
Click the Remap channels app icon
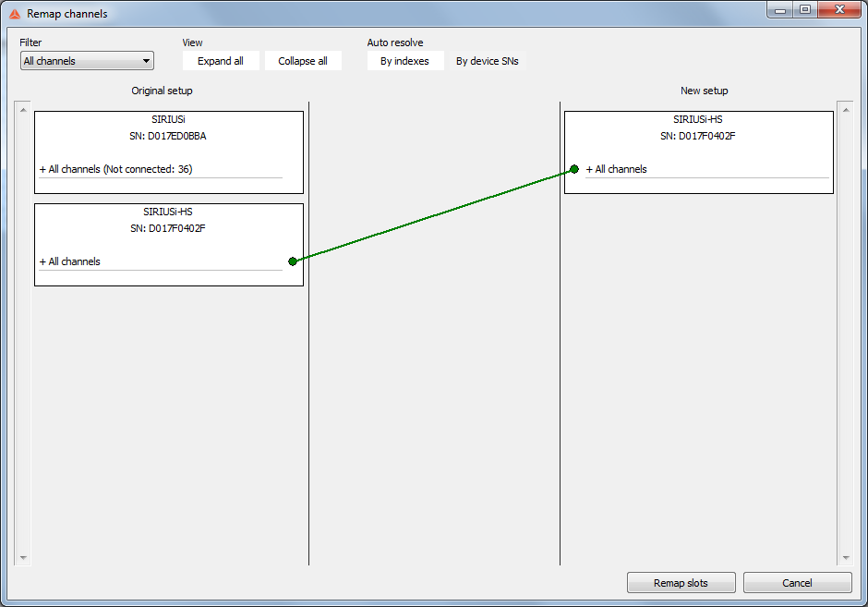coord(15,14)
